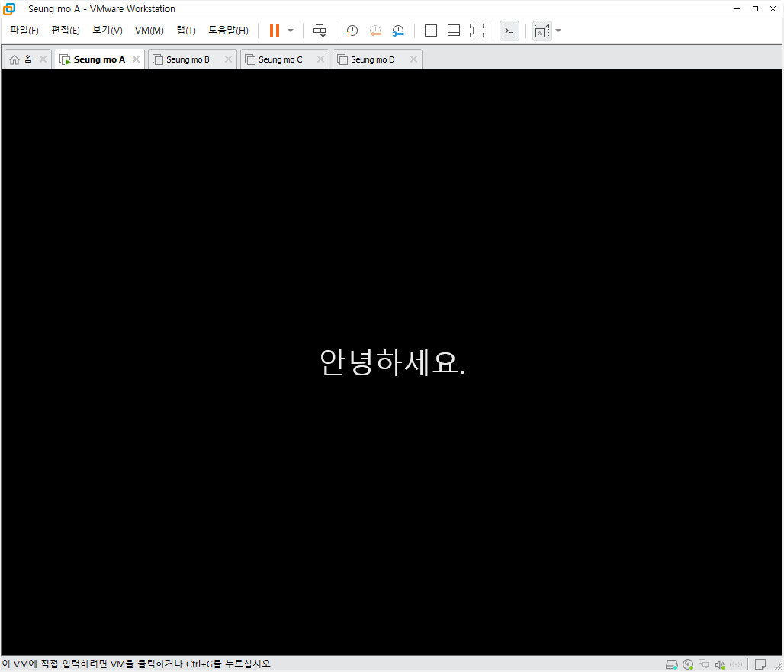Click inside the VM display showing 안녕하세요

392,362
